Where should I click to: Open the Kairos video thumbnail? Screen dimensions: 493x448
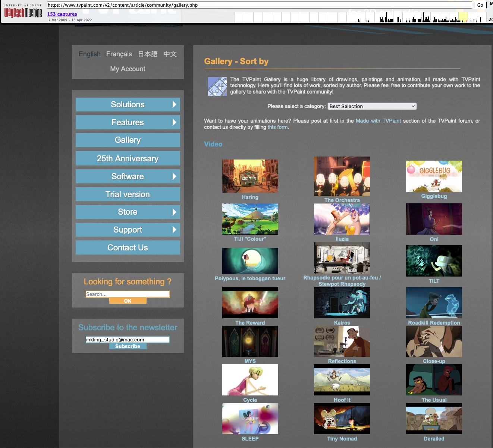tap(342, 303)
